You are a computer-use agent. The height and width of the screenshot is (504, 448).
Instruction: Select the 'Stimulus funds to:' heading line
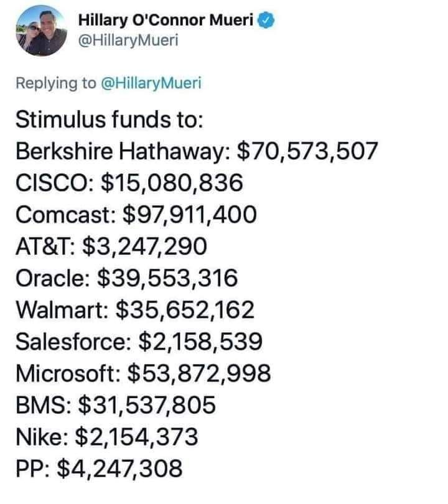coord(110,119)
